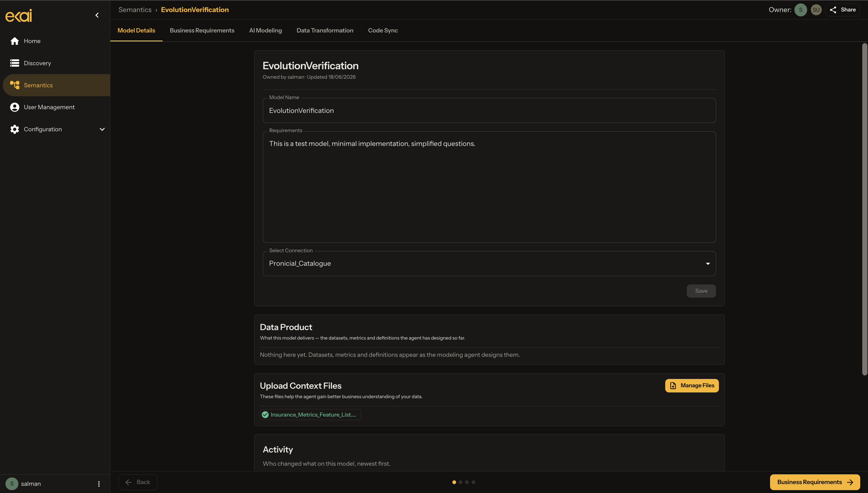Click the Discovery stack icon

click(x=15, y=63)
